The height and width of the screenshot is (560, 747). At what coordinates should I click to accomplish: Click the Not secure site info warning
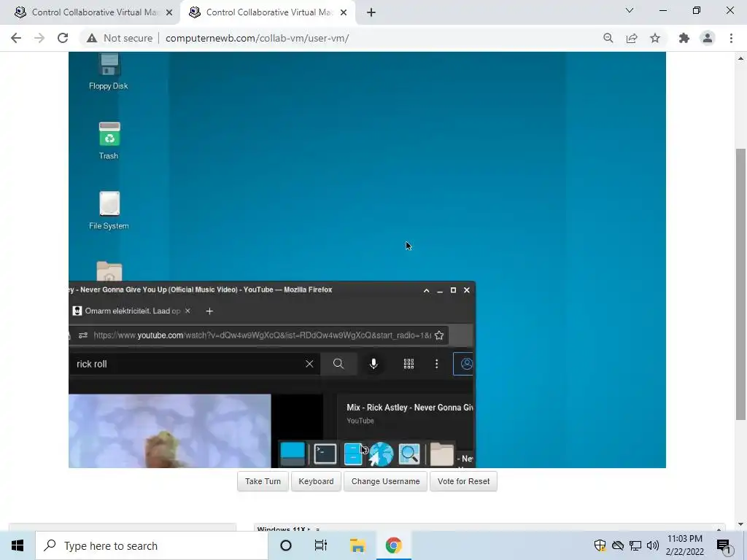(120, 38)
